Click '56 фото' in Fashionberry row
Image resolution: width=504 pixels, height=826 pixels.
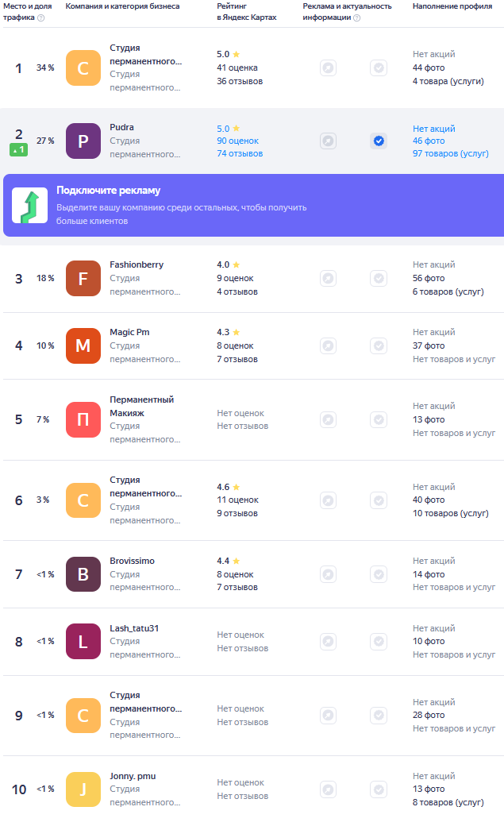[x=429, y=278]
